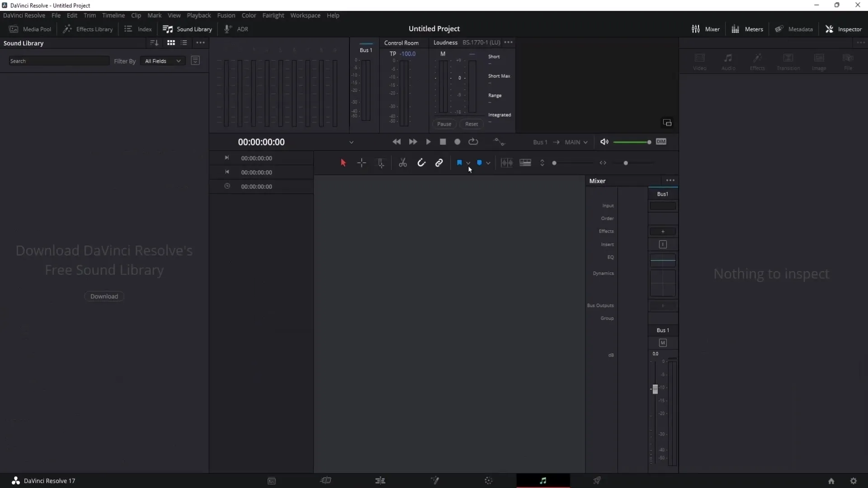Image resolution: width=868 pixels, height=488 pixels.
Task: Select the Range selection crosshair tool
Action: (x=362, y=163)
